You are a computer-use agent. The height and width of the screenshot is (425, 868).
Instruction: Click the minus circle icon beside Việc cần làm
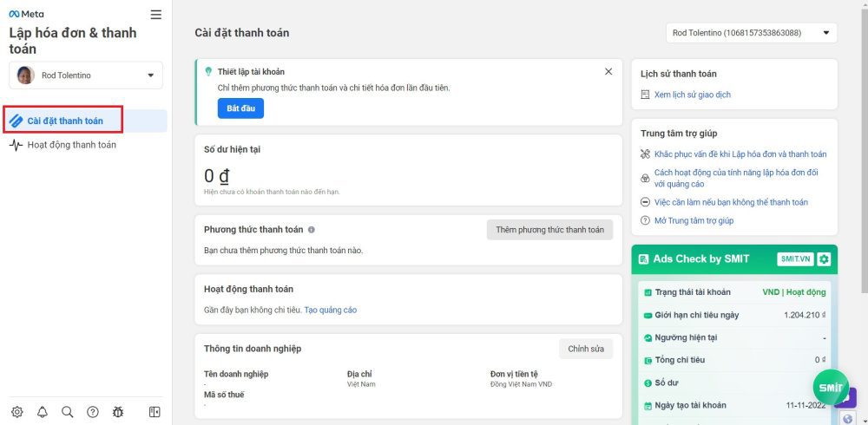pos(645,202)
